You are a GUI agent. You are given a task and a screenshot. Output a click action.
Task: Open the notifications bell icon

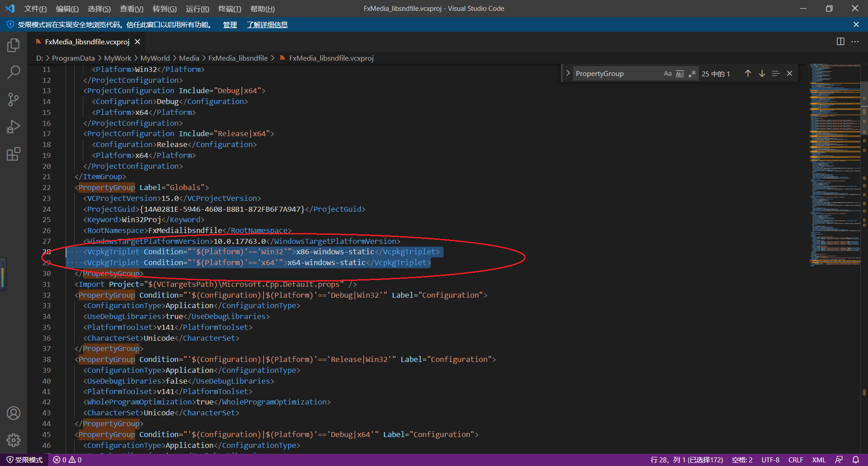click(855, 460)
